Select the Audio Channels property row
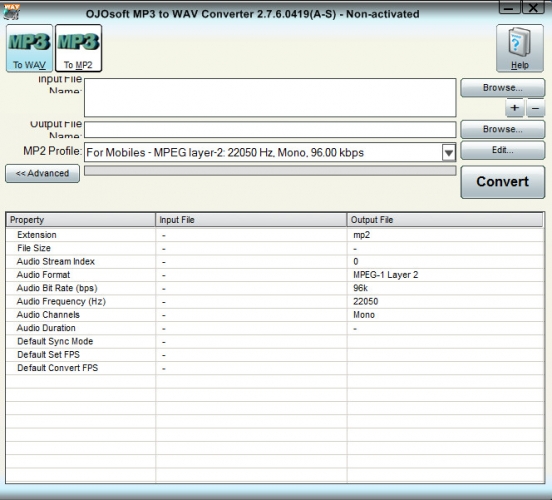This screenshot has height=500, width=552. tap(275, 315)
